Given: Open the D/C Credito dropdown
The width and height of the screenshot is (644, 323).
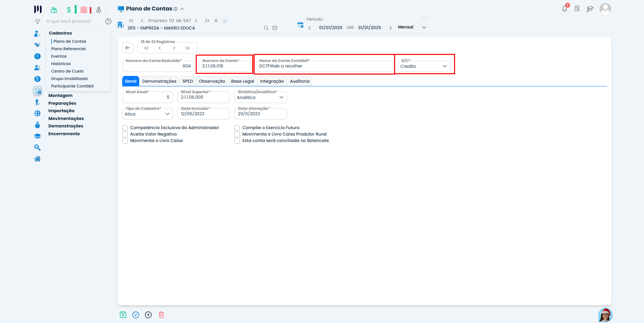Looking at the screenshot, I should (x=445, y=66).
